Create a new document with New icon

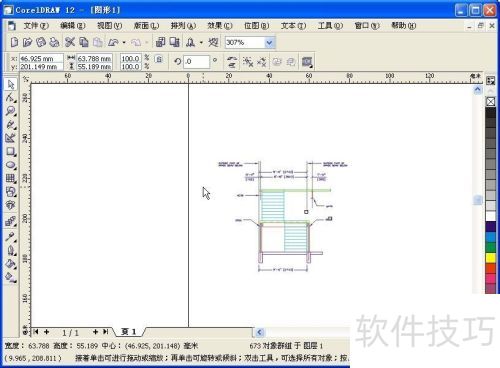tap(14, 42)
